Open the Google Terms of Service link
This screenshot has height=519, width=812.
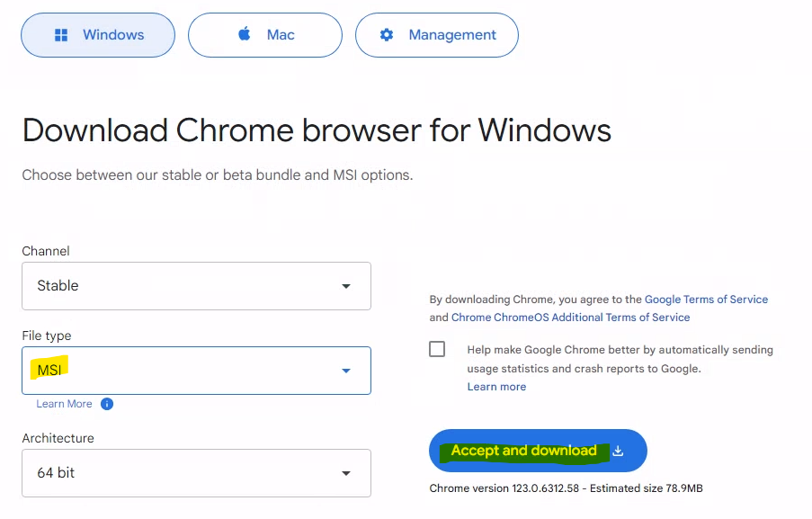point(706,300)
